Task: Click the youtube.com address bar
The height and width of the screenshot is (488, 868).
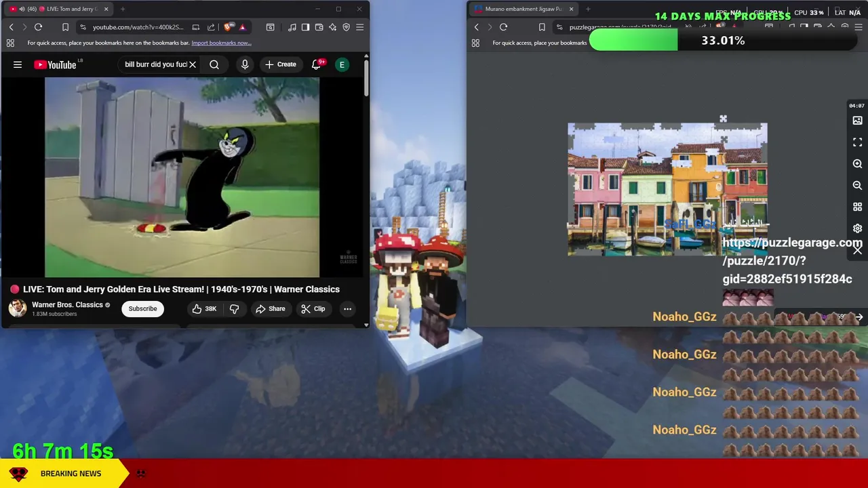Action: pos(138,27)
